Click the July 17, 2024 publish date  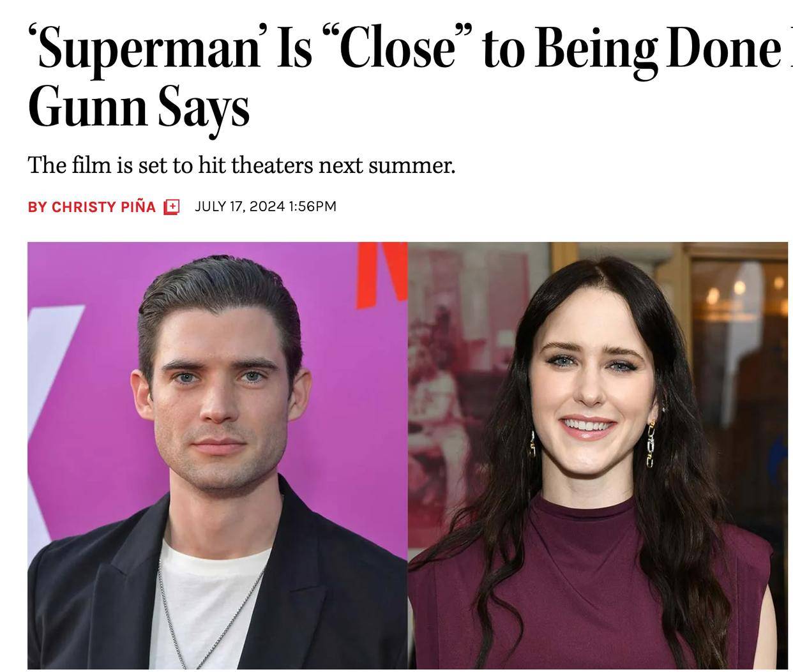tap(239, 206)
